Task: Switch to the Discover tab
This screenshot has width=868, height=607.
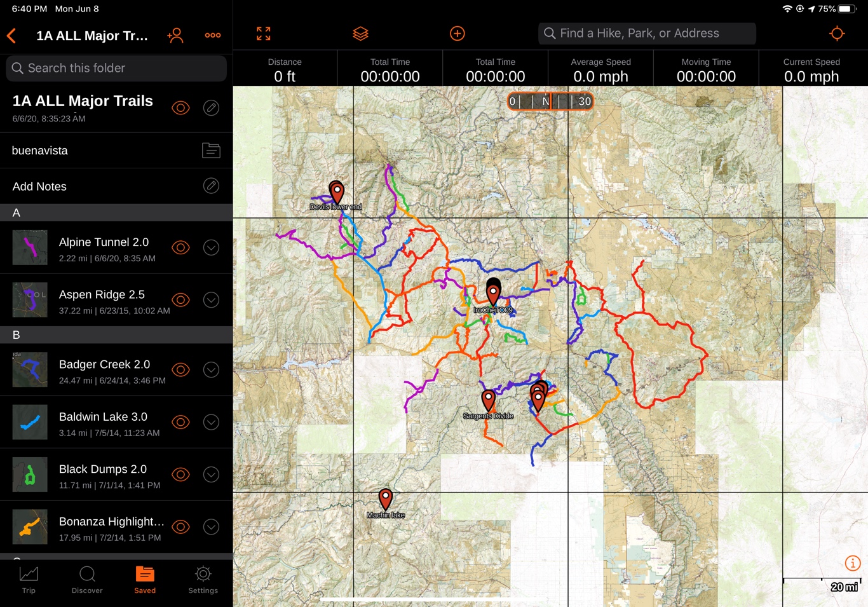Action: [x=87, y=580]
